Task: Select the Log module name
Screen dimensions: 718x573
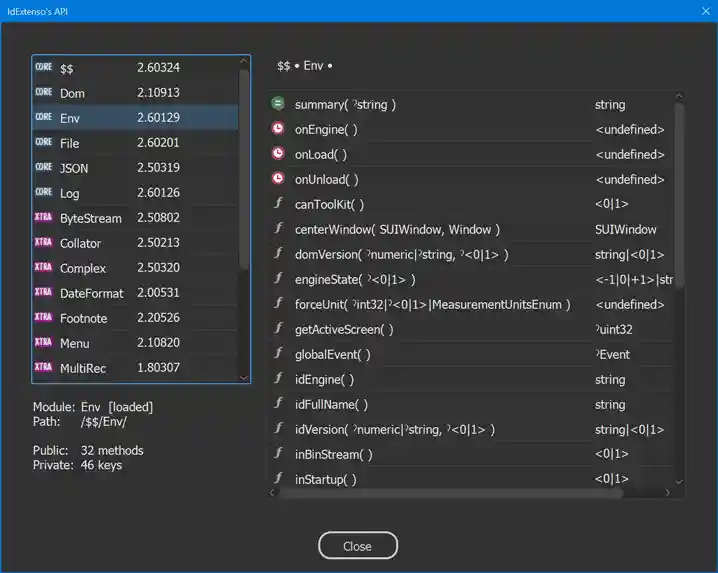Action: tap(70, 194)
